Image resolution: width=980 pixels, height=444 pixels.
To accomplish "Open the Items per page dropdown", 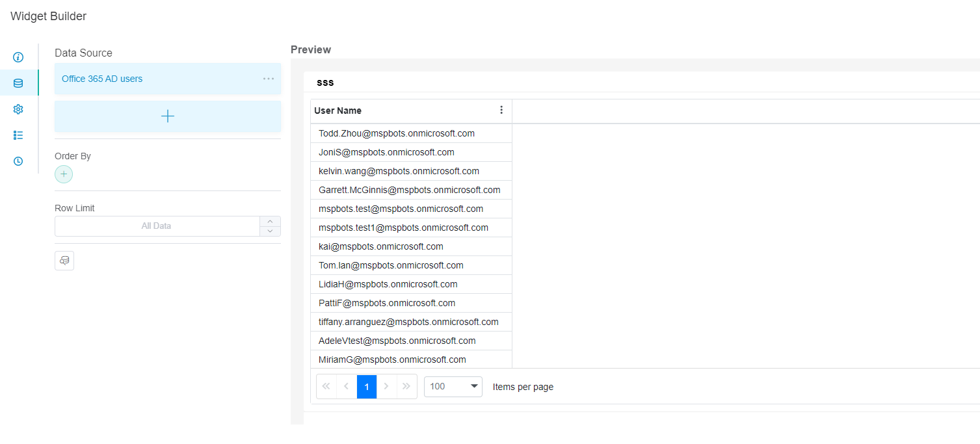I will pyautogui.click(x=453, y=386).
